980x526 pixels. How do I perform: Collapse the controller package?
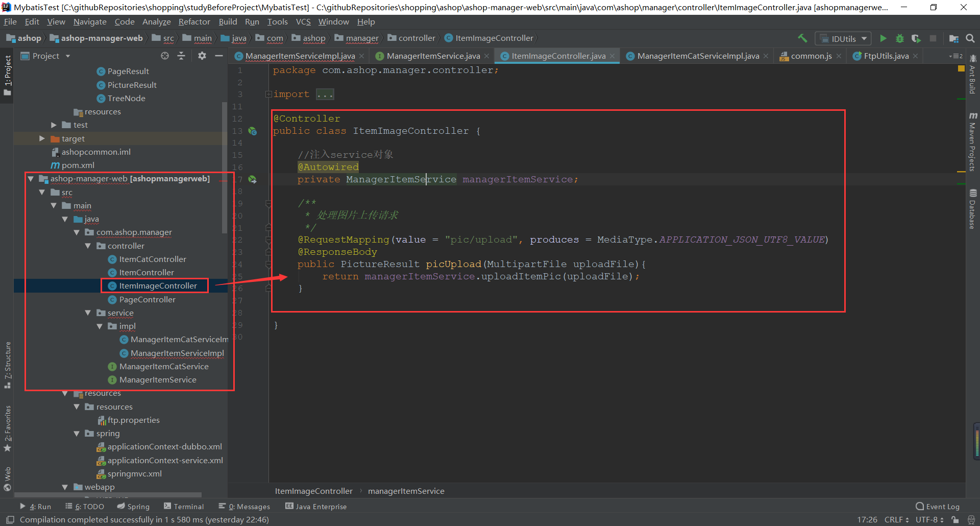point(88,246)
